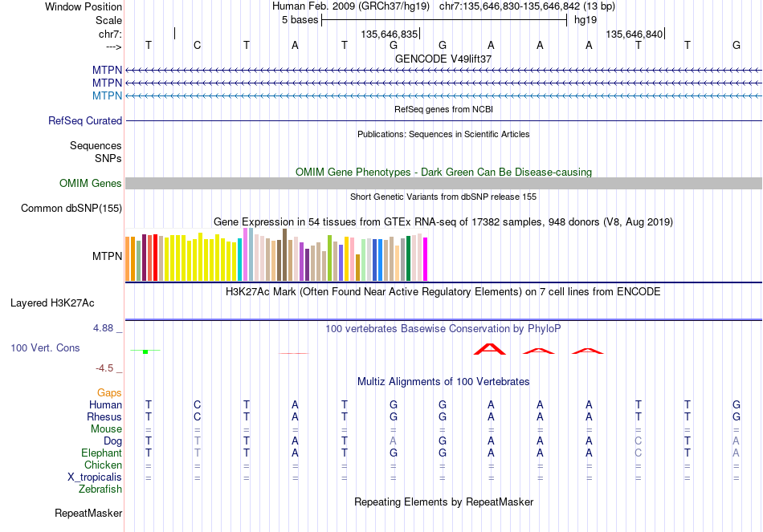This screenshot has height=532, width=763.
Task: Click the Dog species label
Action: pyautogui.click(x=113, y=441)
